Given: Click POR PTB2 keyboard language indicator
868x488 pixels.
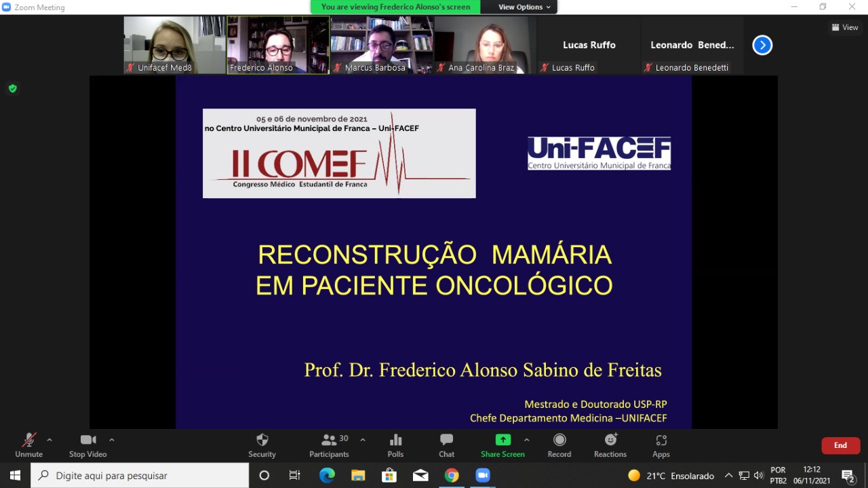Looking at the screenshot, I should [x=778, y=475].
